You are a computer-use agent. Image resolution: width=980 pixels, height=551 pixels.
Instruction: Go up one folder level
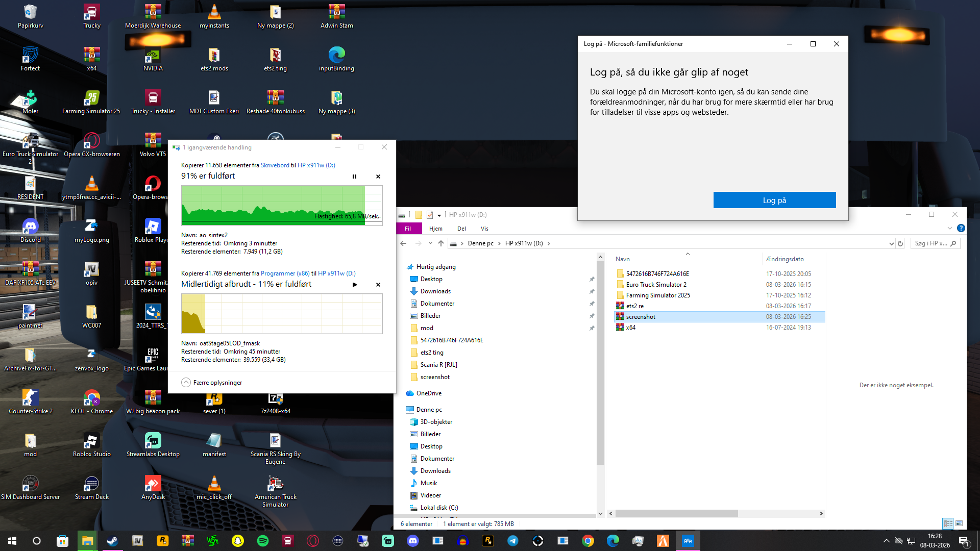click(x=441, y=243)
